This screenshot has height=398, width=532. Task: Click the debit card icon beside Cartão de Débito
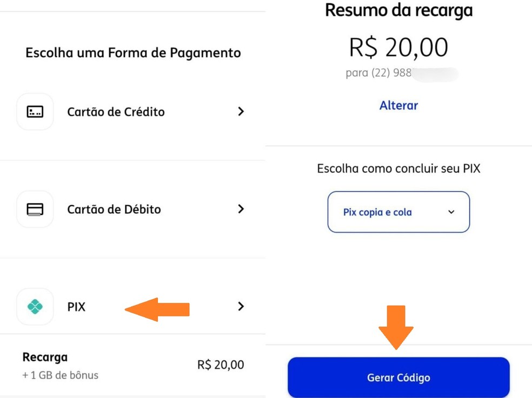[35, 209]
